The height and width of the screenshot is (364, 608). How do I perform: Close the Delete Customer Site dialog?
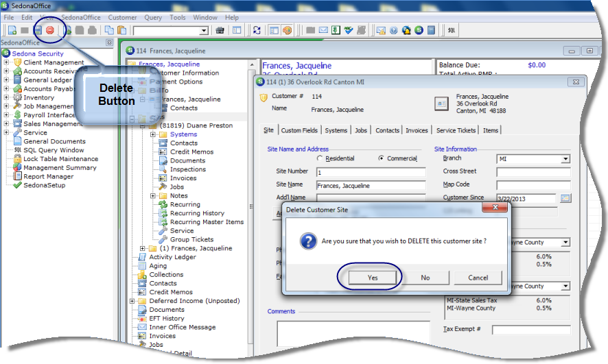coord(495,208)
